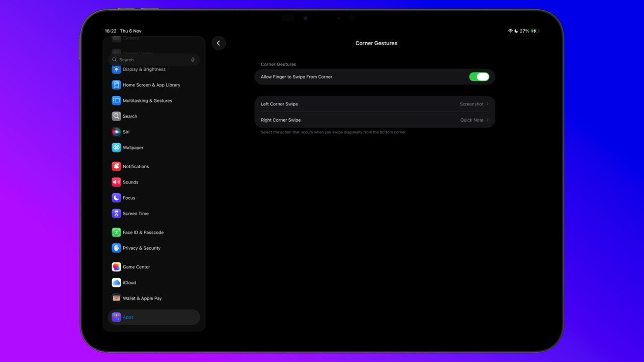Select Home Screen & App Library

pos(151,84)
